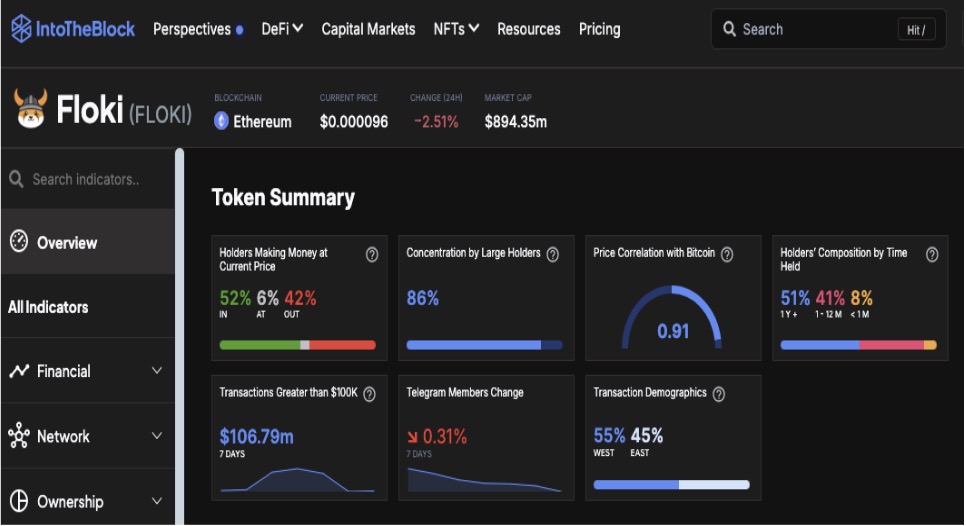Click the Holders Making Money in/out bar
The image size is (966, 526).
[x=297, y=345]
